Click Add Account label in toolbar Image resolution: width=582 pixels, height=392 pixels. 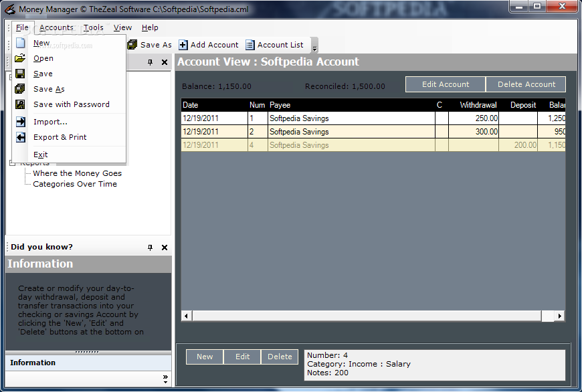[x=215, y=45]
